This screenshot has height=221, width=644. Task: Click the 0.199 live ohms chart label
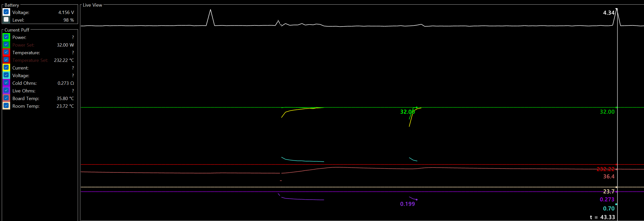[407, 204]
